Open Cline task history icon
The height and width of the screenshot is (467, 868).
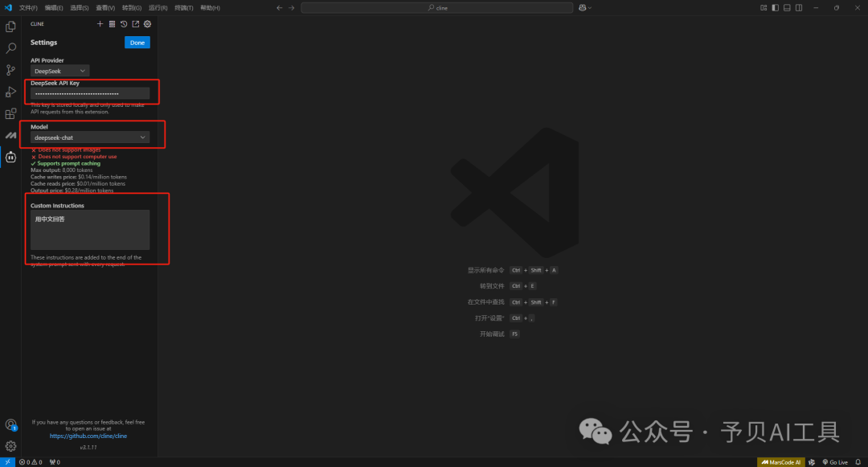pos(124,24)
